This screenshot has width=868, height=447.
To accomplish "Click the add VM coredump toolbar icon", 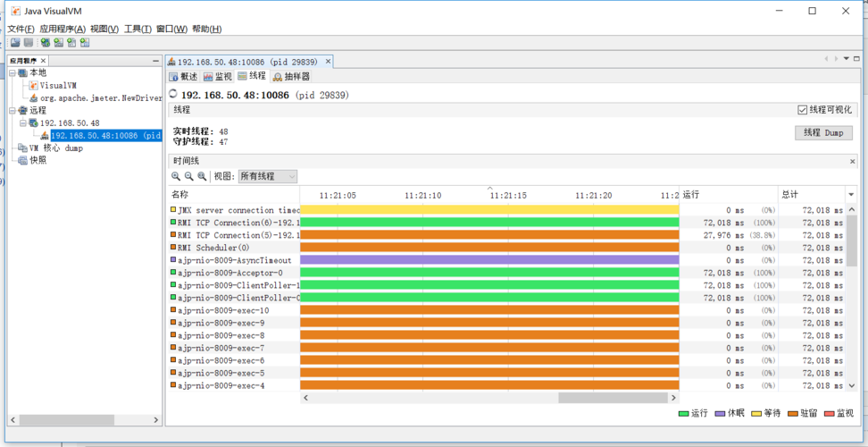I will [72, 43].
